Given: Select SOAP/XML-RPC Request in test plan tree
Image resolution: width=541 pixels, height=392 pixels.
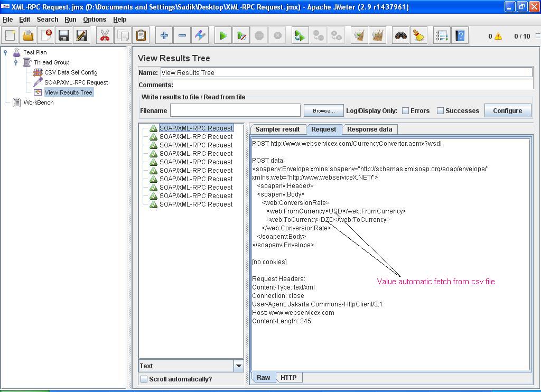Looking at the screenshot, I should point(76,82).
